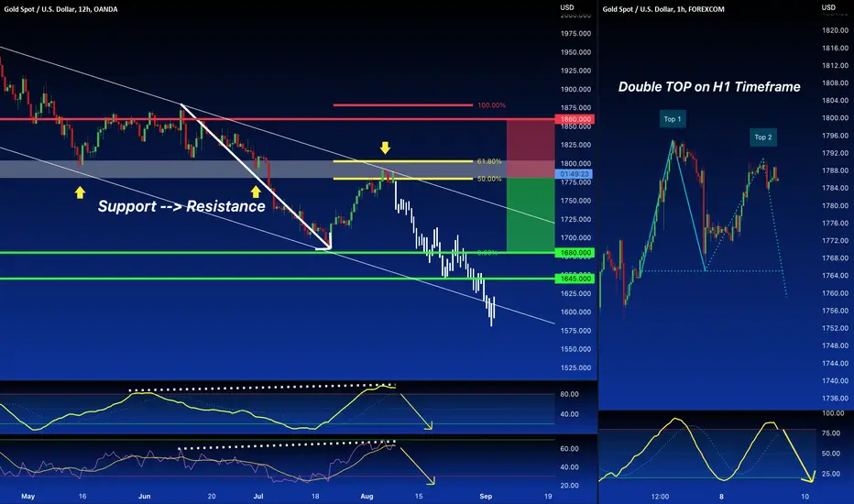This screenshot has width=854, height=504.
Task: Click 25.00 on the 1h oscillator scale
Action: [830, 474]
